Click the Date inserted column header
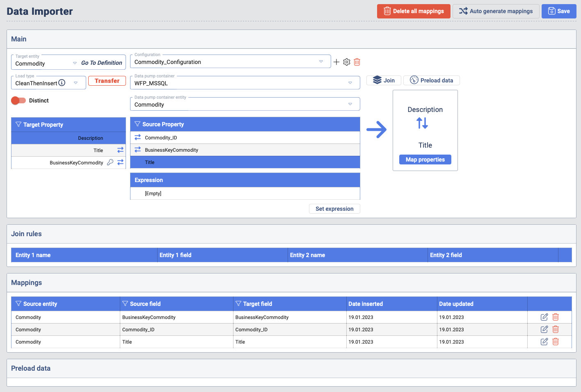 (392, 304)
